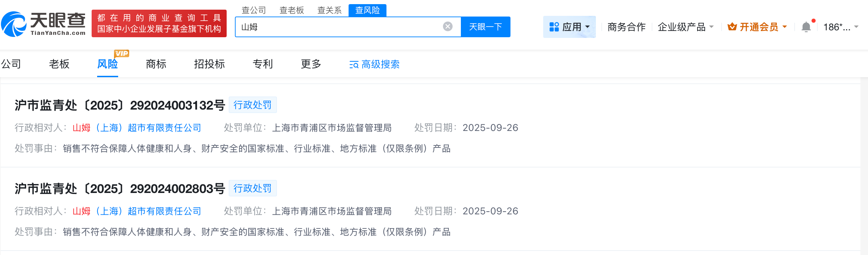
Task: Open case 沪市监青处 292024003132号
Action: [120, 105]
